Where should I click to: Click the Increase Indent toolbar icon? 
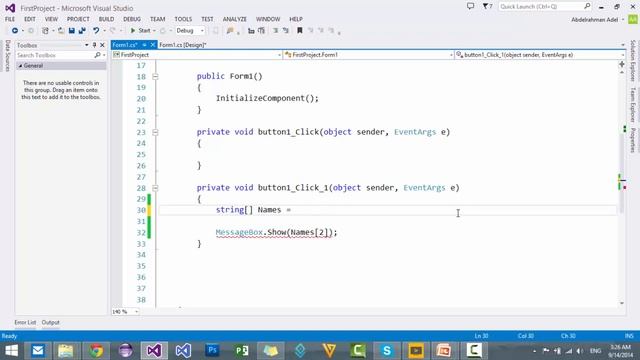pyautogui.click(x=262, y=31)
